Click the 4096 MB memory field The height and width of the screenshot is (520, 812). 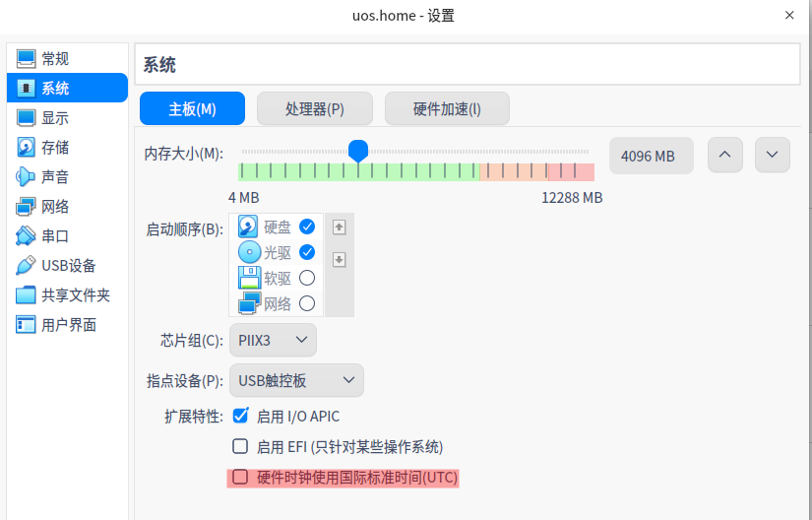651,156
